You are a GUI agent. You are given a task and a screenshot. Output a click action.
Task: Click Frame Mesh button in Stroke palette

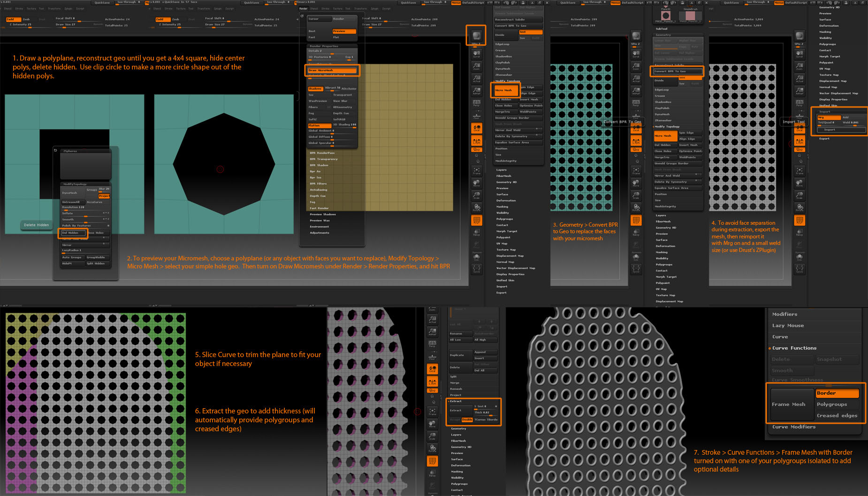[792, 404]
